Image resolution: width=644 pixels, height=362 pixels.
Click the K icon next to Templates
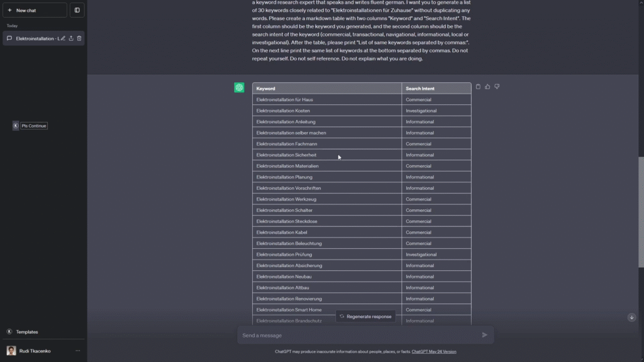[9, 332]
